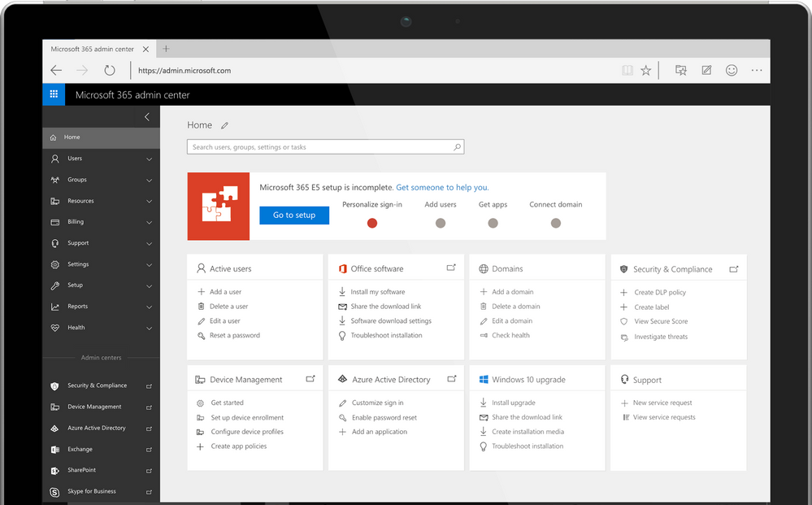
Task: Click the Get apps progress dot
Action: [493, 224]
